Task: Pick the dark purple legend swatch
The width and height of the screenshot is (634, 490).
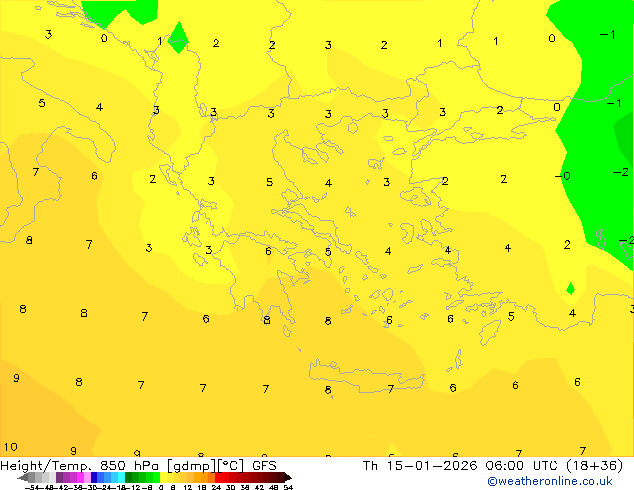Action: (59, 478)
